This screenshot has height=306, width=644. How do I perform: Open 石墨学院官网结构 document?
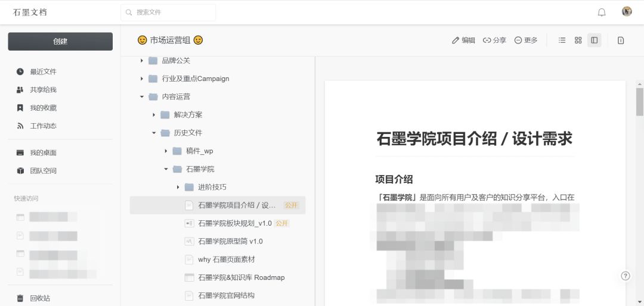[x=227, y=295]
